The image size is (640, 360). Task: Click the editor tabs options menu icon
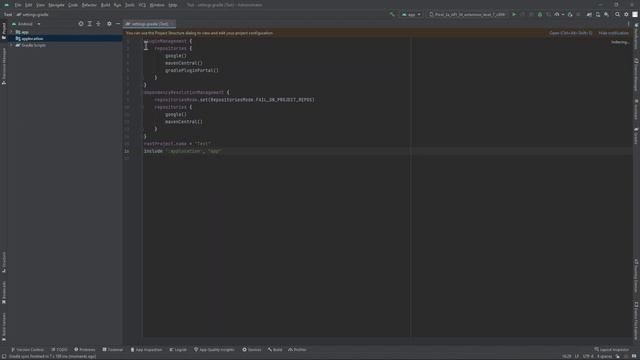coord(629,24)
